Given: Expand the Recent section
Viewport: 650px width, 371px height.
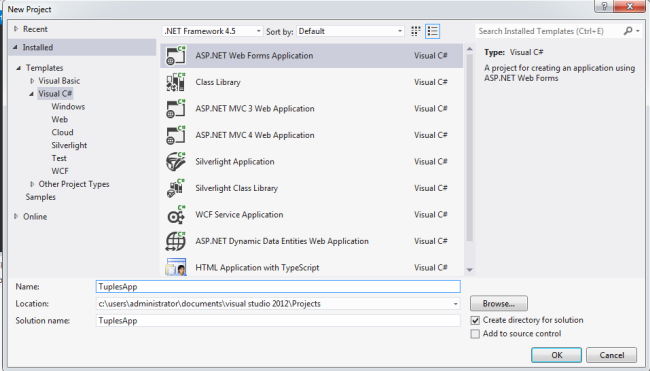Looking at the screenshot, I should coord(16,29).
